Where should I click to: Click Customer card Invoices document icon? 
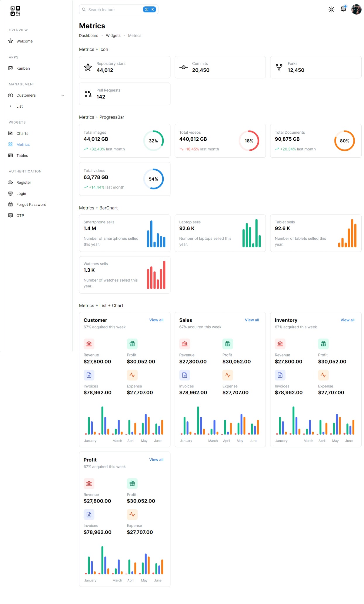click(89, 375)
